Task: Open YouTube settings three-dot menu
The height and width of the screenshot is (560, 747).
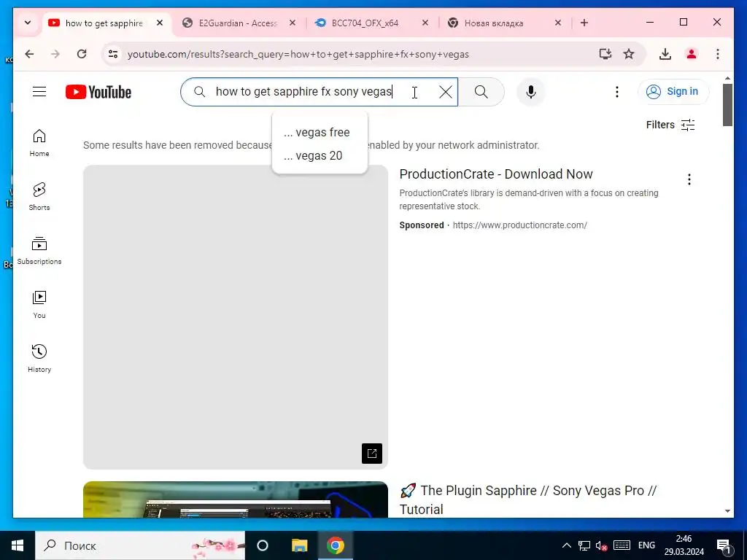Action: tap(617, 92)
